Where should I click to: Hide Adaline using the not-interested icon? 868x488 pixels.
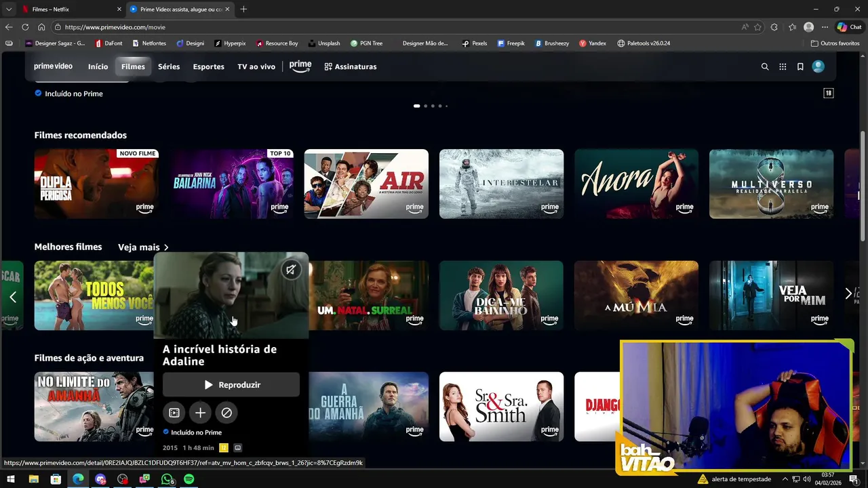click(x=226, y=412)
